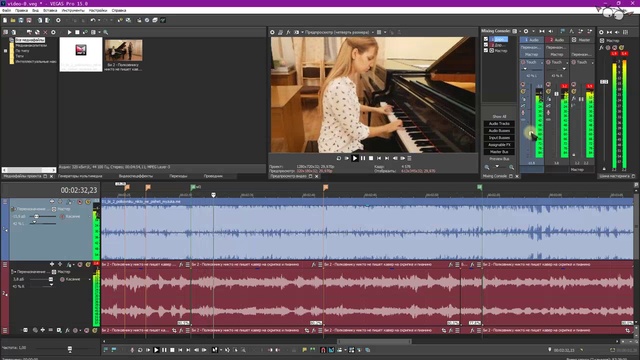This screenshot has width=640, height=360.
Task: Open Project Media views dropdown arrow
Action: (99, 32)
